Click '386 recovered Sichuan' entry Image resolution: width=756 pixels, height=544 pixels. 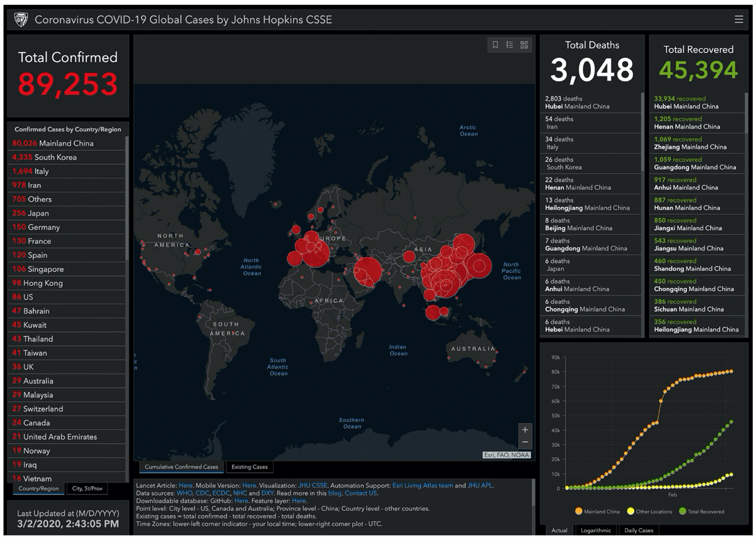coord(697,306)
